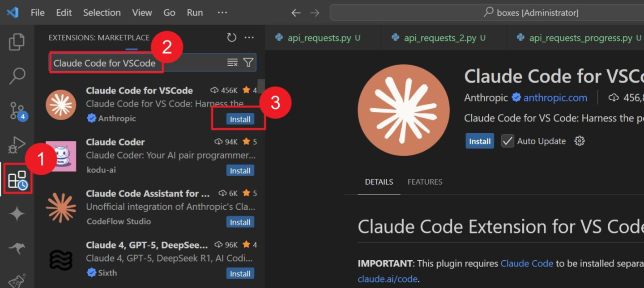The image size is (644, 288).
Task: Select Claude Code for VSCode list title
Action: (139, 90)
